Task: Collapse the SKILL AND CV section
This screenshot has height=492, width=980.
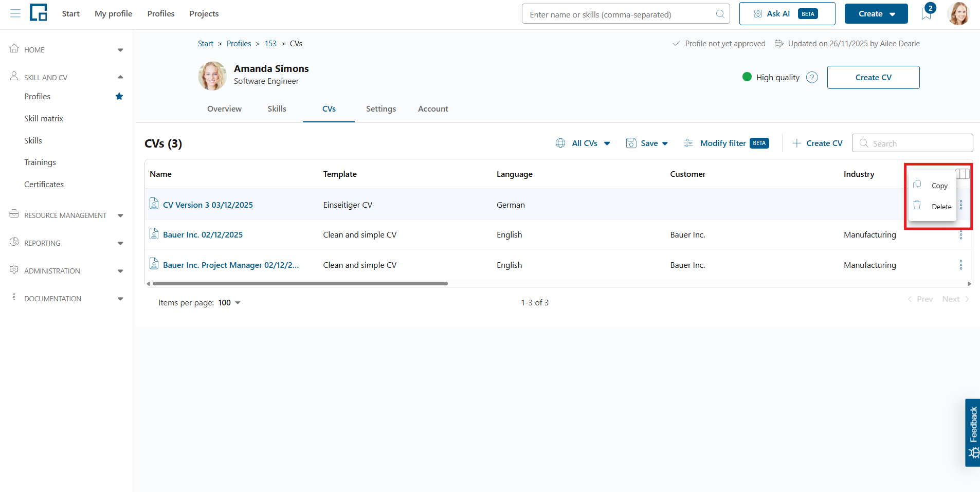Action: (x=67, y=77)
